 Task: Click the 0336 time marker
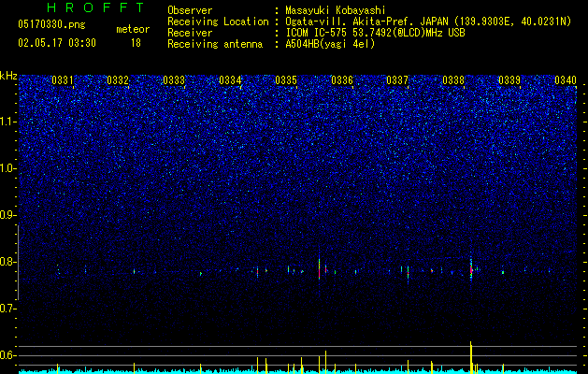point(342,80)
